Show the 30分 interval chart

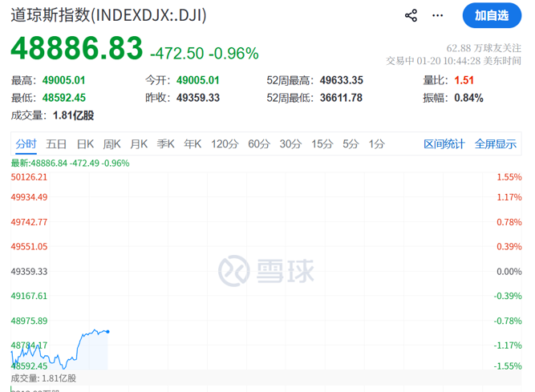point(290,144)
